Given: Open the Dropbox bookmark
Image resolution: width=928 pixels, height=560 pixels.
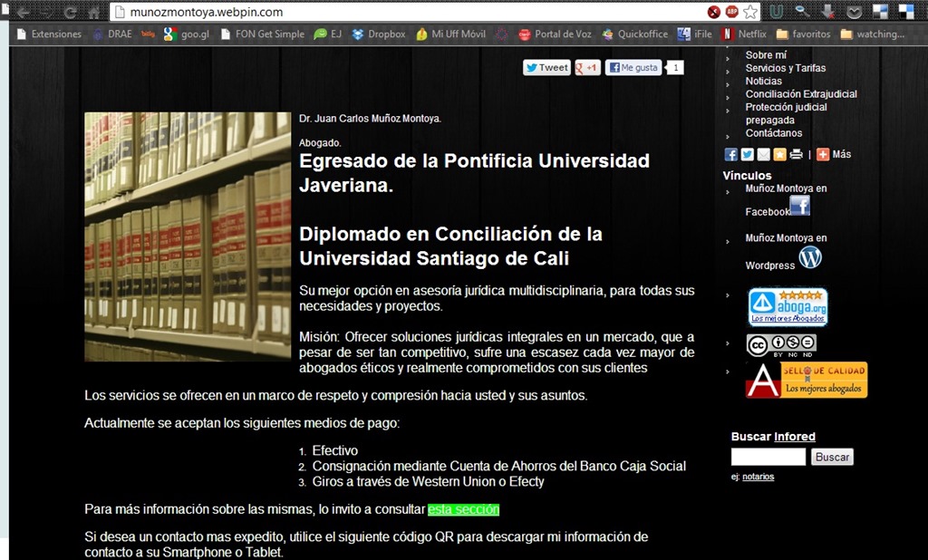Looking at the screenshot, I should pyautogui.click(x=379, y=34).
